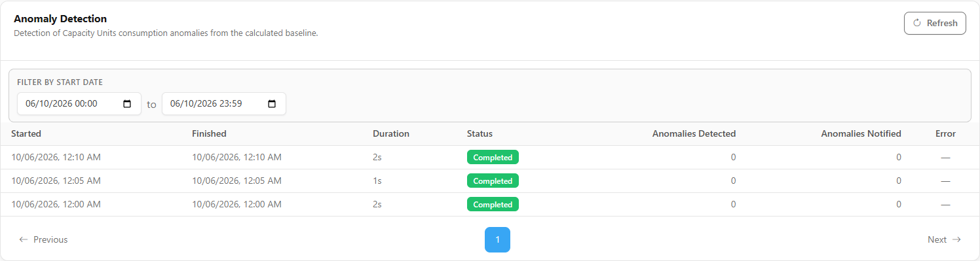Click the 06/10/2026 00:00 start date input
The image size is (980, 261).
79,103
